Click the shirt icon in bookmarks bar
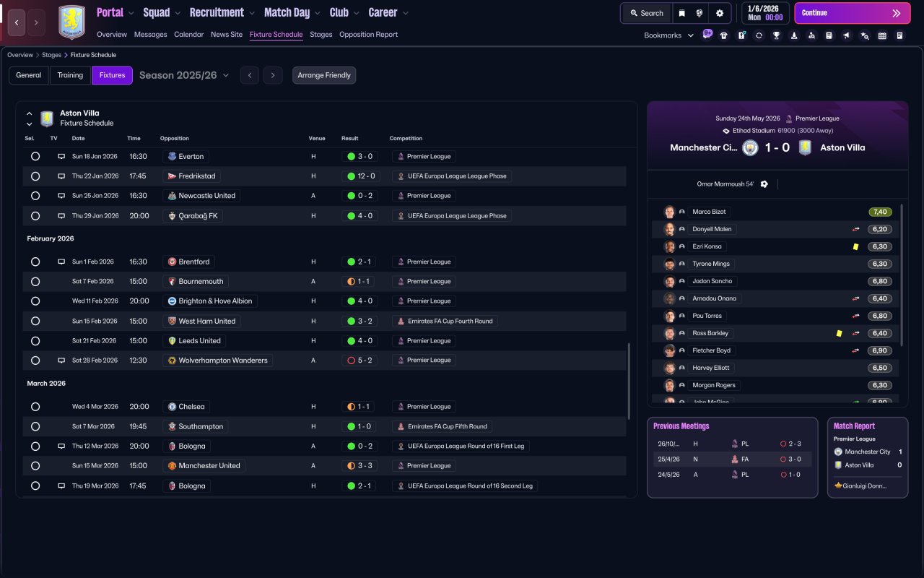This screenshot has height=578, width=924. (724, 35)
